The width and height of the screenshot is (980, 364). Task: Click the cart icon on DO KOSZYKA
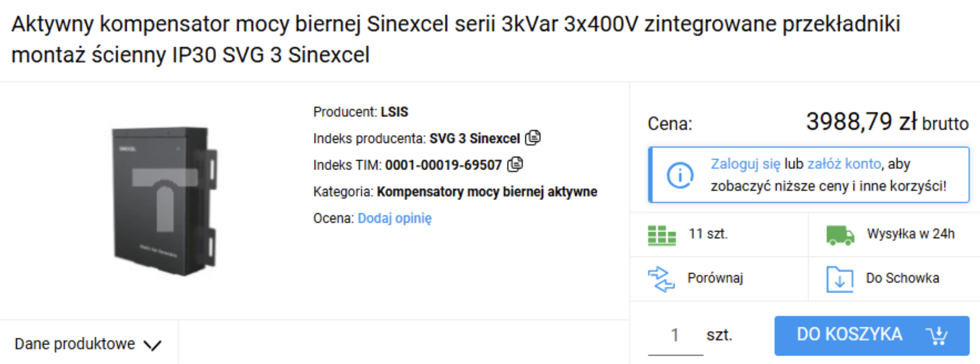(937, 336)
